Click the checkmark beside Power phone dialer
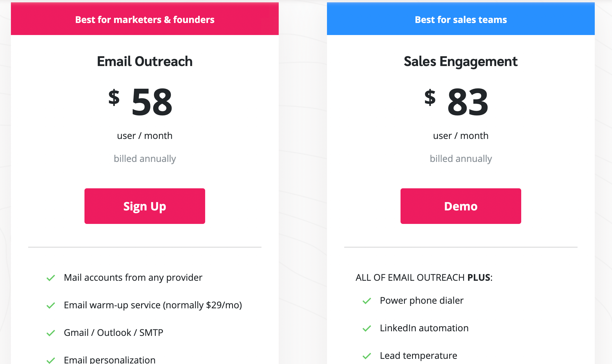This screenshot has height=364, width=612. 367,301
